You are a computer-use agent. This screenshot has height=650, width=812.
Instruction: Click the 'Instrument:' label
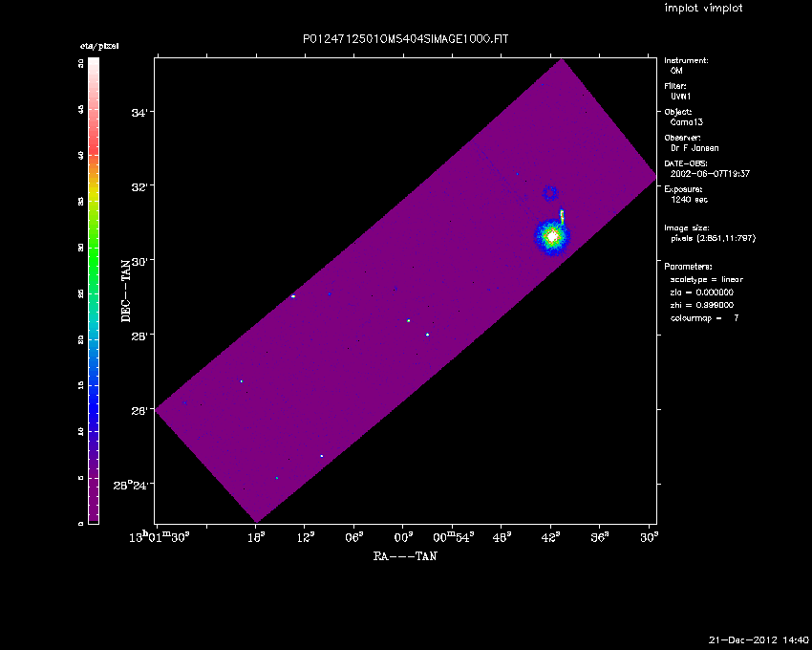pos(686,60)
